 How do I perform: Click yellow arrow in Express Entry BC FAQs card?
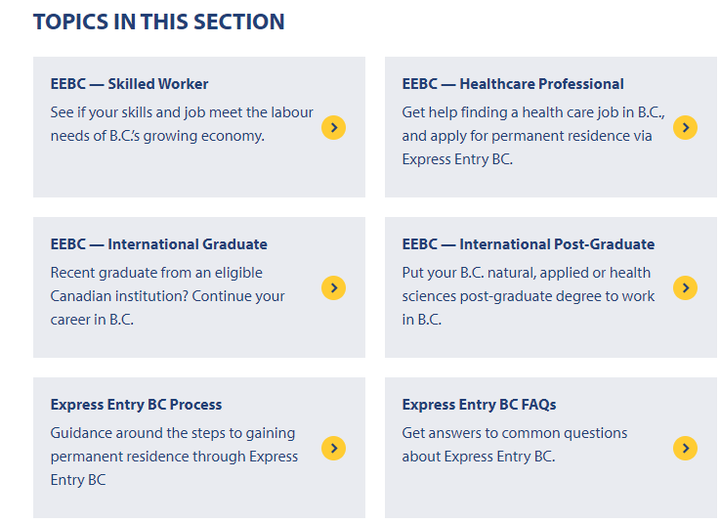(x=685, y=448)
